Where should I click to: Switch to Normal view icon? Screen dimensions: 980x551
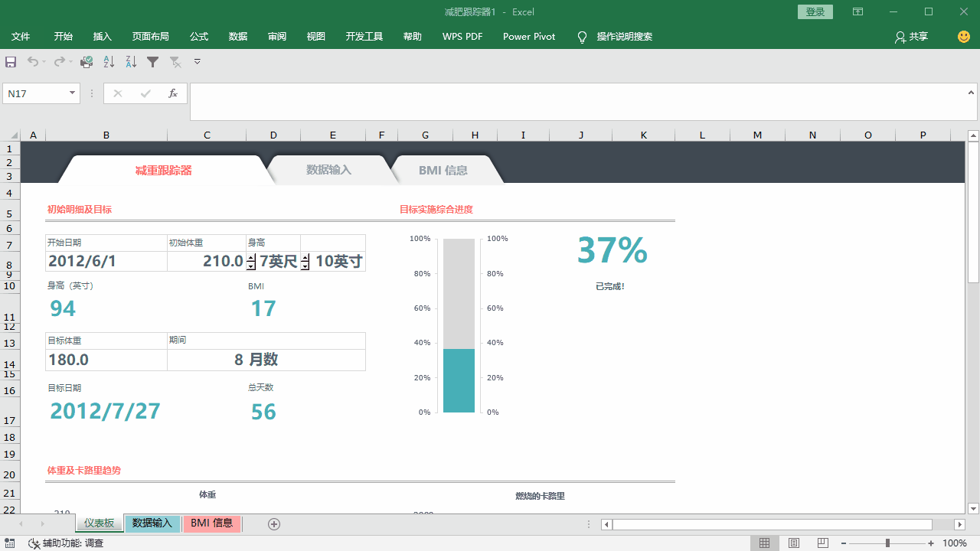764,543
